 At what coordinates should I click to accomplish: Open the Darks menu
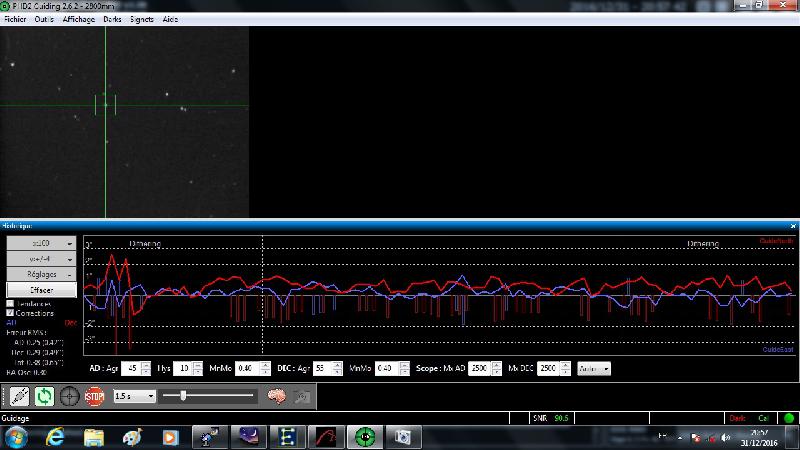[112, 19]
